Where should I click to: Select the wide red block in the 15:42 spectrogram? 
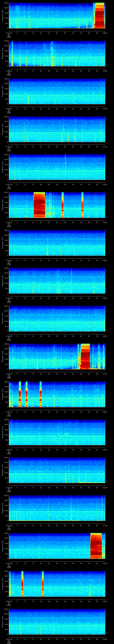(39, 205)
